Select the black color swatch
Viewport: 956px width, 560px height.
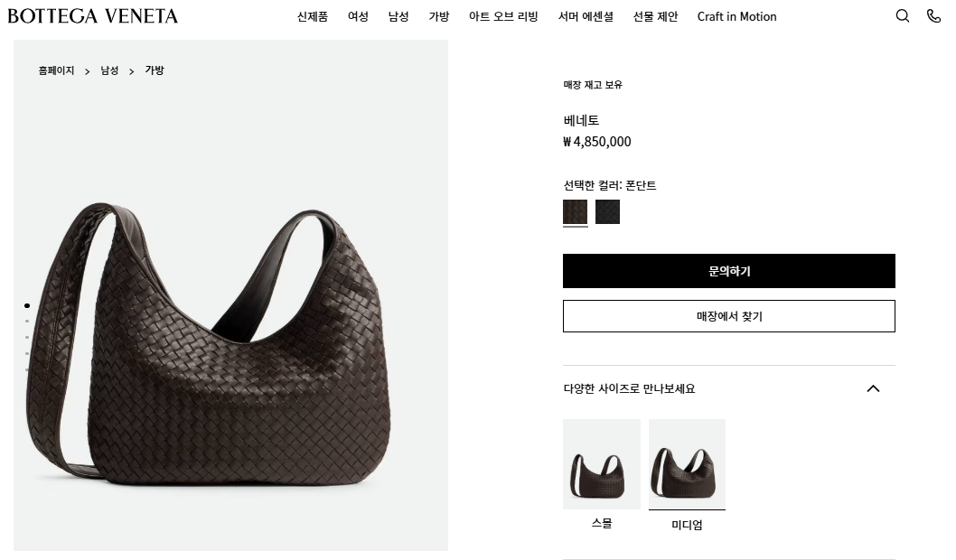click(x=607, y=211)
